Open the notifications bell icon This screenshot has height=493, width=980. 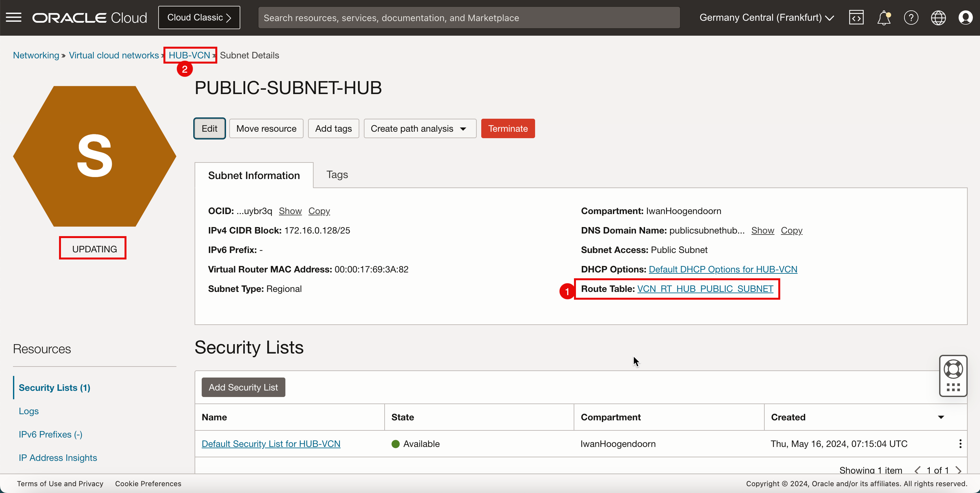coord(884,18)
